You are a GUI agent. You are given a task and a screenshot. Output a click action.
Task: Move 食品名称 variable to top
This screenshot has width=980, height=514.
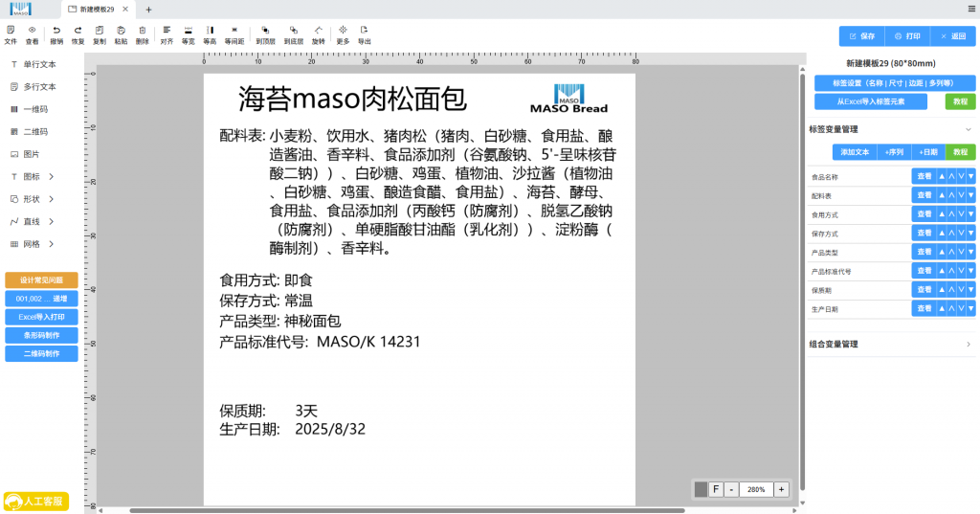pos(942,176)
